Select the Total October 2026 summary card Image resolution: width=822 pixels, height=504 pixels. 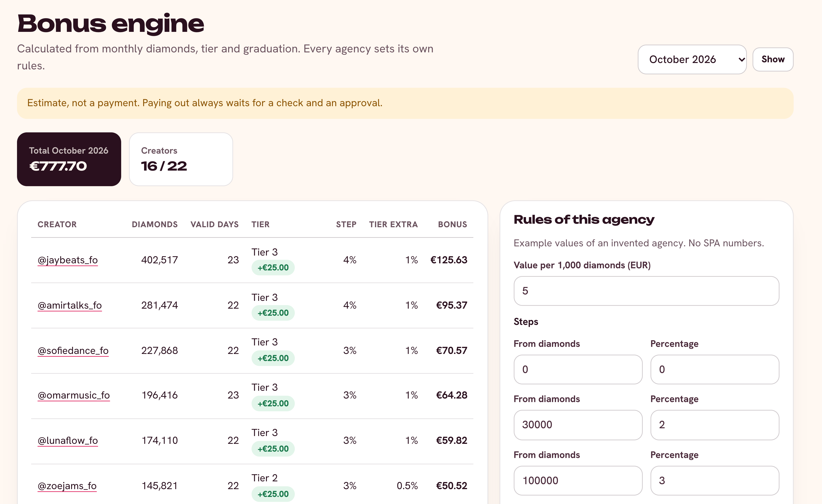pyautogui.click(x=69, y=159)
